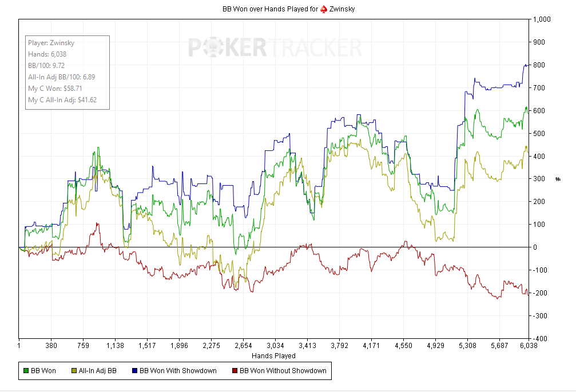Click the y-axis label 900
This screenshot has width=576, height=392.
pyautogui.click(x=539, y=42)
